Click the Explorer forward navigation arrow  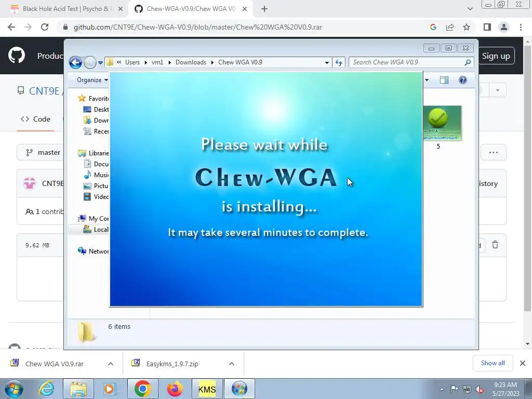pyautogui.click(x=90, y=62)
